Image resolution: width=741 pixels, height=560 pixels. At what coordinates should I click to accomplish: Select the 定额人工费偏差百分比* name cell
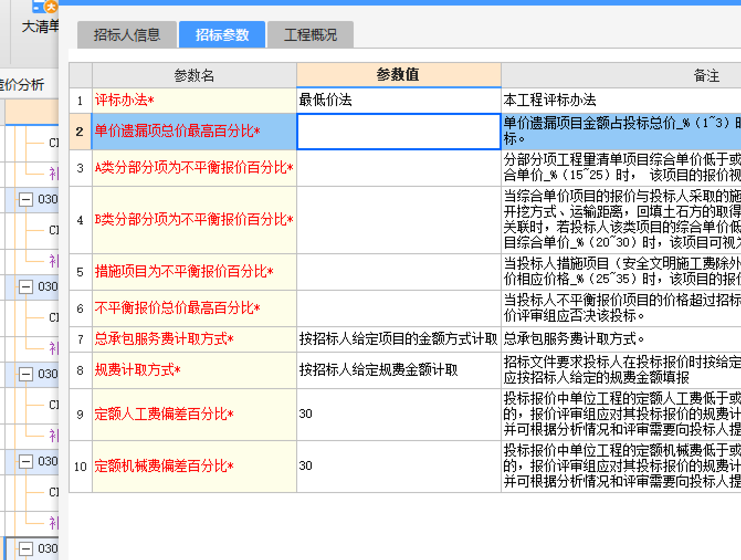click(195, 414)
